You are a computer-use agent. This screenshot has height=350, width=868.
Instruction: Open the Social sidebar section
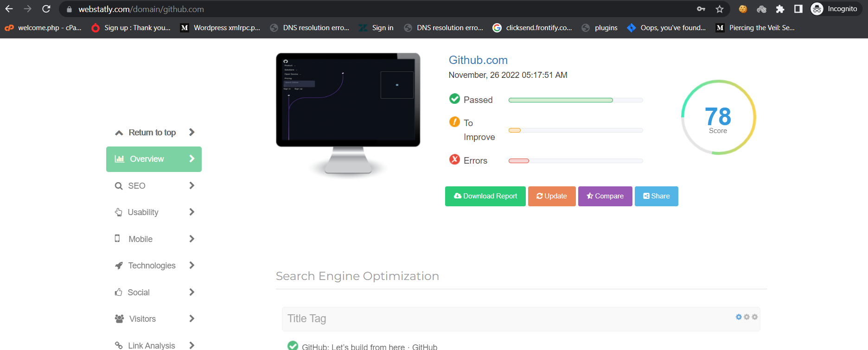click(154, 293)
